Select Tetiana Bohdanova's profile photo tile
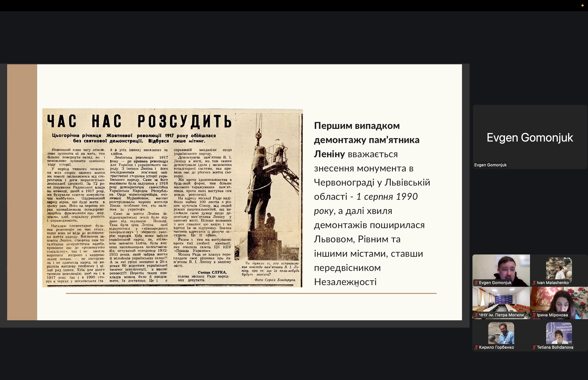The width and height of the screenshot is (588, 380). 559,333
